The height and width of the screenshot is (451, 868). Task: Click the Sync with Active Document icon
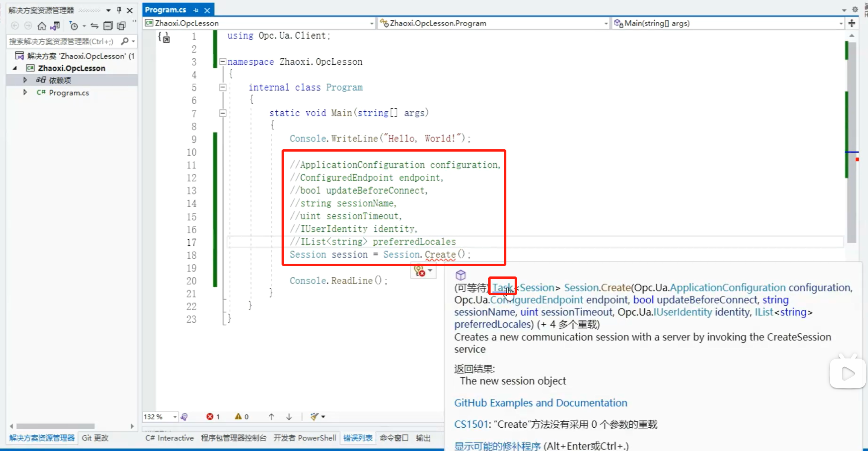pyautogui.click(x=94, y=26)
